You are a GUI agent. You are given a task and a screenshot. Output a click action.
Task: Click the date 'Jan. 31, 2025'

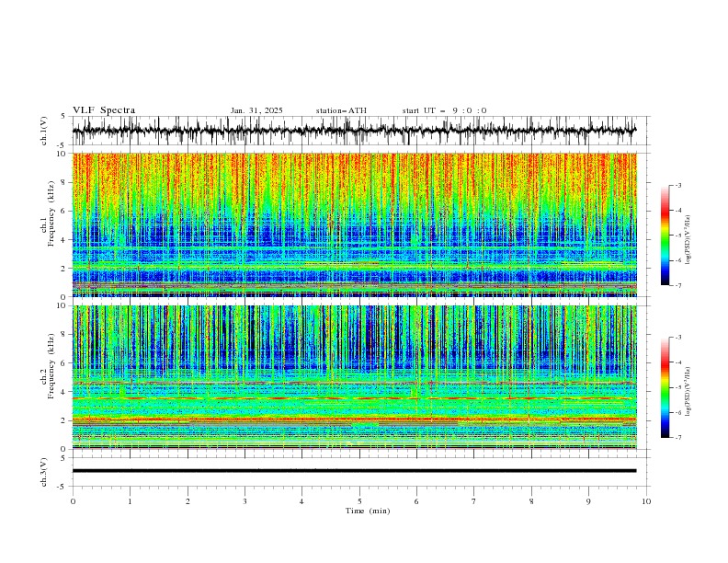256,110
